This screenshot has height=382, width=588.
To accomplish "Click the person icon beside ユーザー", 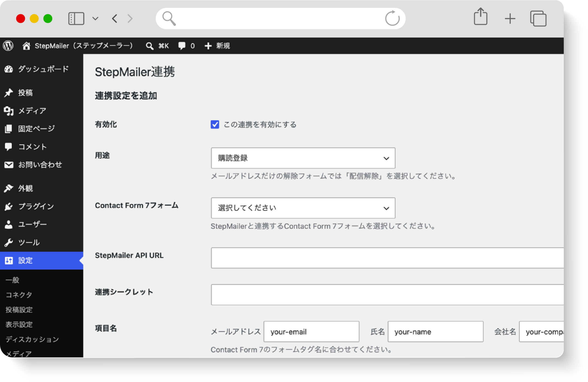I will (x=9, y=224).
